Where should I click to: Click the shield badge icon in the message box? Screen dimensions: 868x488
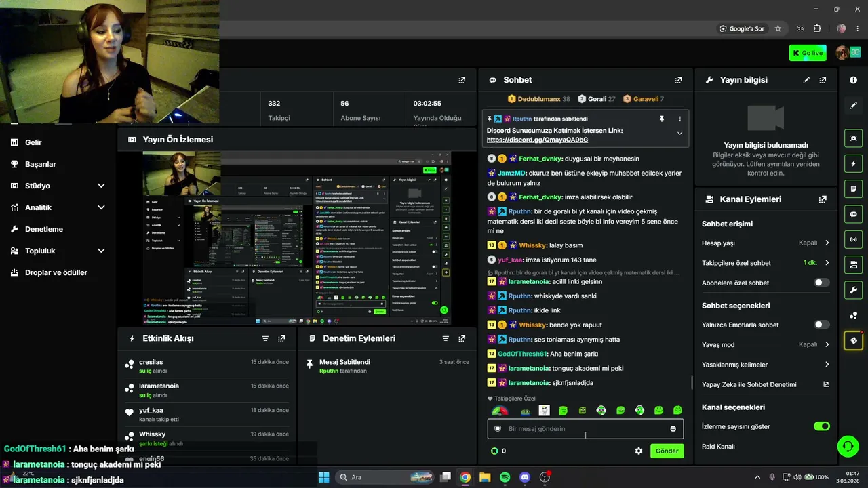(x=498, y=428)
